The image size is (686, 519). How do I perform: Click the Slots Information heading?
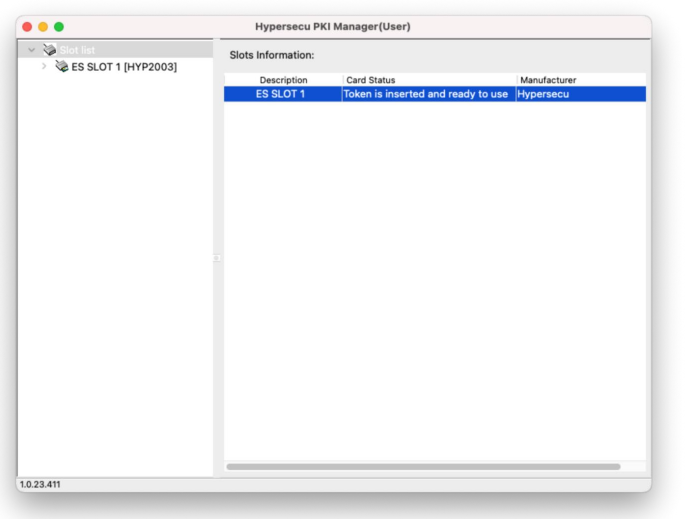point(272,55)
